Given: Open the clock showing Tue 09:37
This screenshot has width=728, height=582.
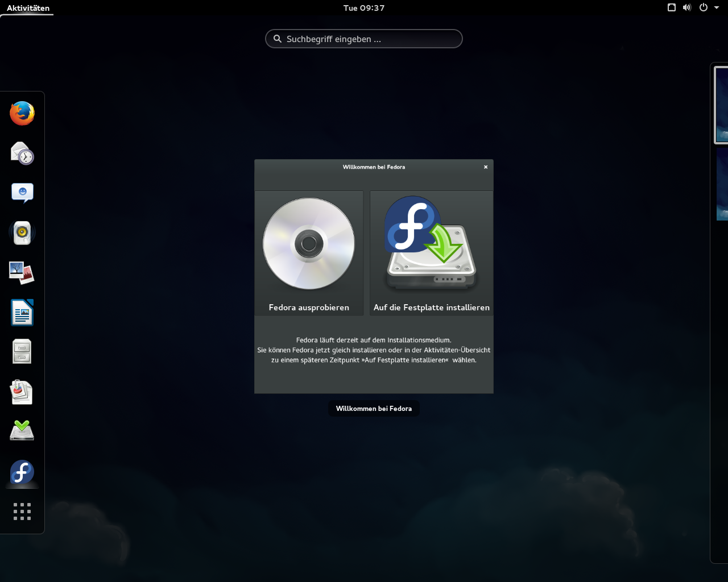Looking at the screenshot, I should point(364,8).
